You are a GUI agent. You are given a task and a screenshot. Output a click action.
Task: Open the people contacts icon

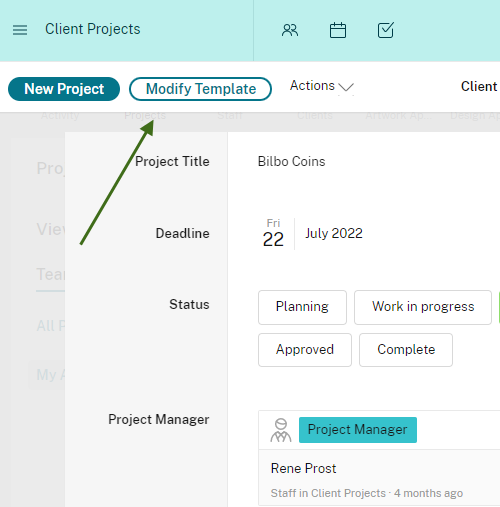point(290,30)
